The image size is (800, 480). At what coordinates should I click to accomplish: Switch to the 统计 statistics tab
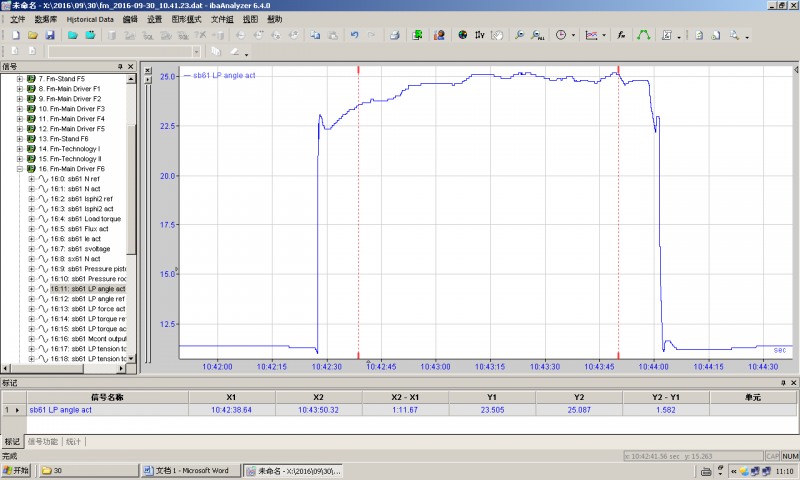tap(76, 441)
